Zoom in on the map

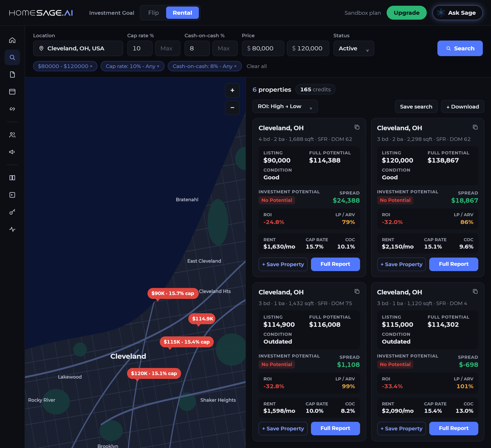pyautogui.click(x=232, y=91)
